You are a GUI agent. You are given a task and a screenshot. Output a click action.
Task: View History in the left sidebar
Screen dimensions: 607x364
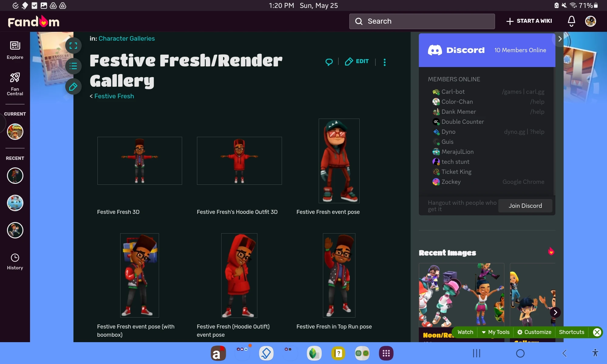[15, 261]
